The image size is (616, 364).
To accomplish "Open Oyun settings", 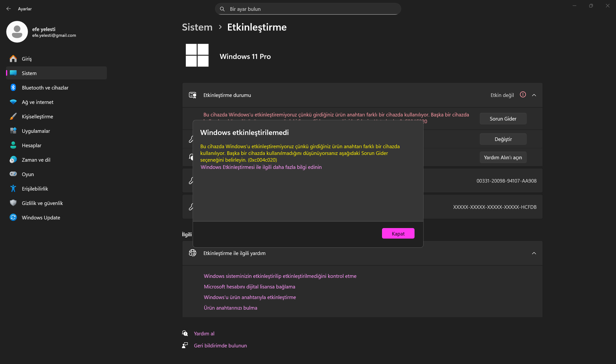I will [x=56, y=174].
